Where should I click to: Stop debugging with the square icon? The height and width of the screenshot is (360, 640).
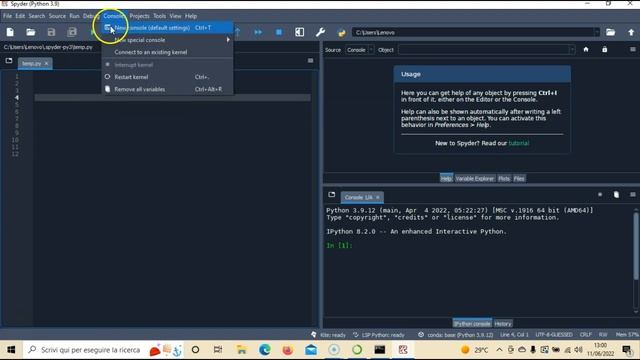tap(279, 32)
